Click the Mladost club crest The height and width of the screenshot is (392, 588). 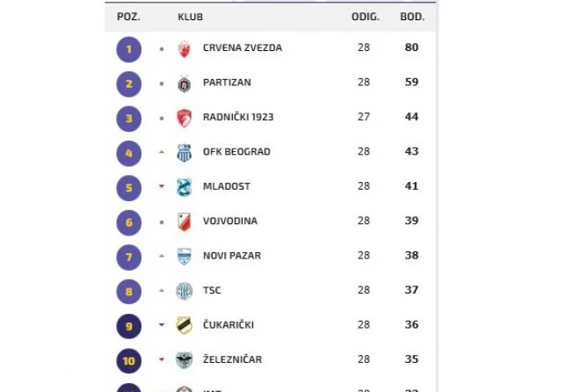pos(185,186)
